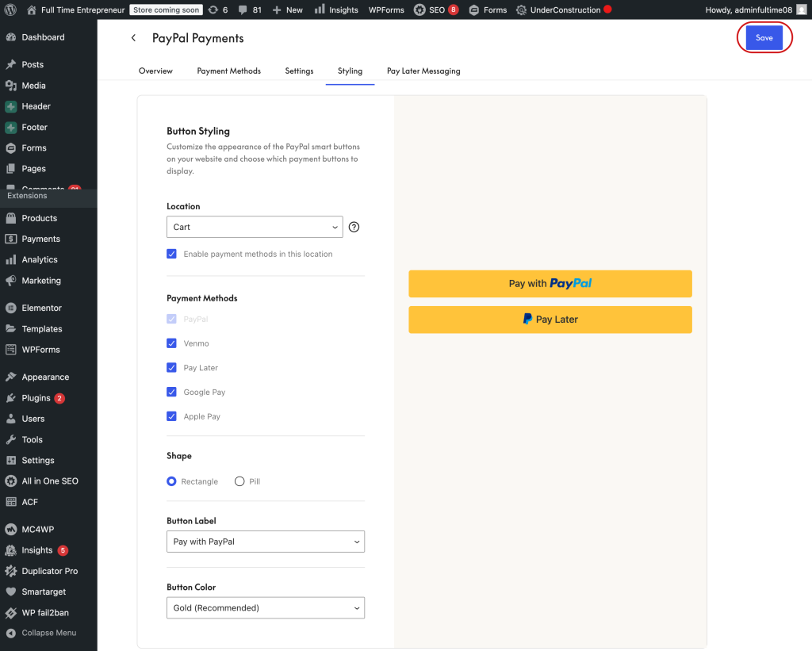
Task: Open sidebar Insights with badge 5
Action: tap(37, 550)
